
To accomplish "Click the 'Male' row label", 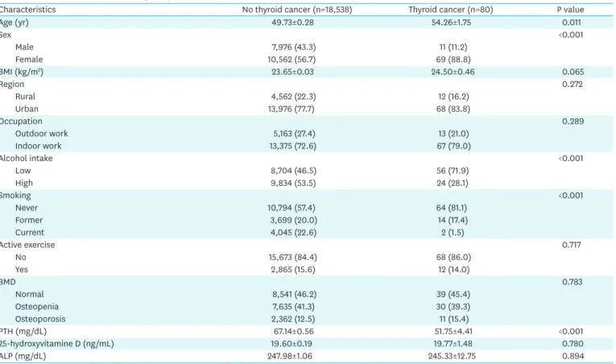I will tap(24, 48).
